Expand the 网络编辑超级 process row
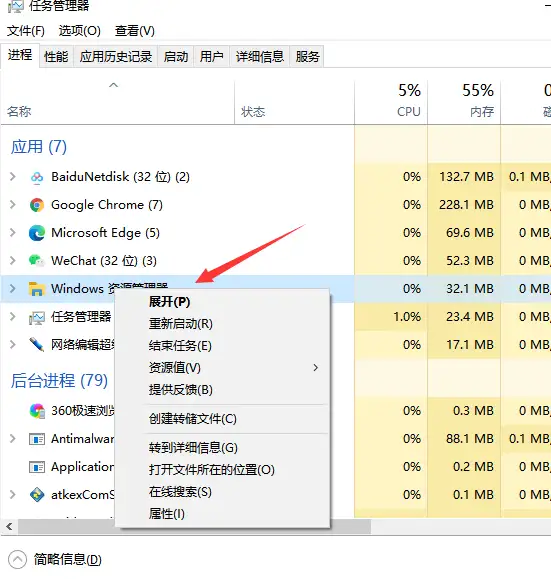The image size is (551, 579). tap(13, 345)
